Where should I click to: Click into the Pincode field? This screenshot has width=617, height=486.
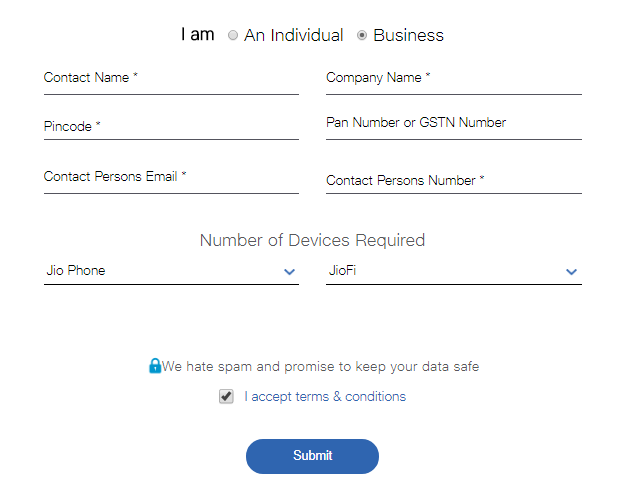[171, 127]
